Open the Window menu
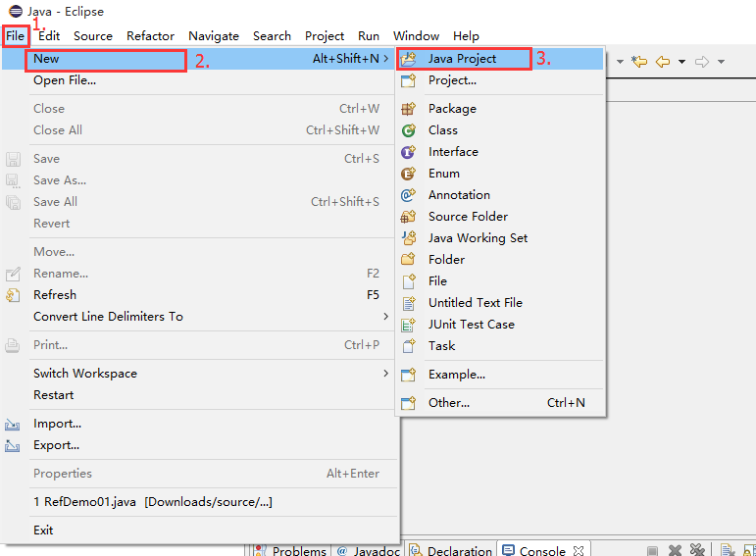 point(416,36)
